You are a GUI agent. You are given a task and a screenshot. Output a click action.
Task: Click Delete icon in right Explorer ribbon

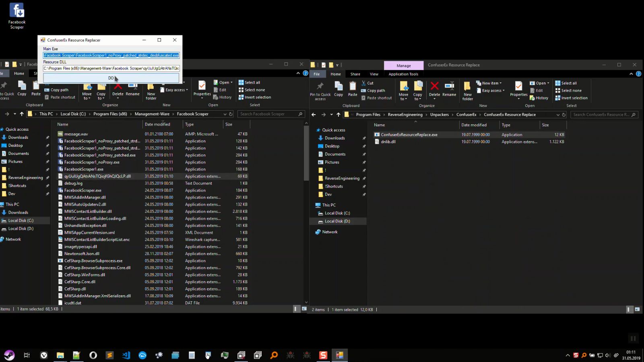pos(434,89)
